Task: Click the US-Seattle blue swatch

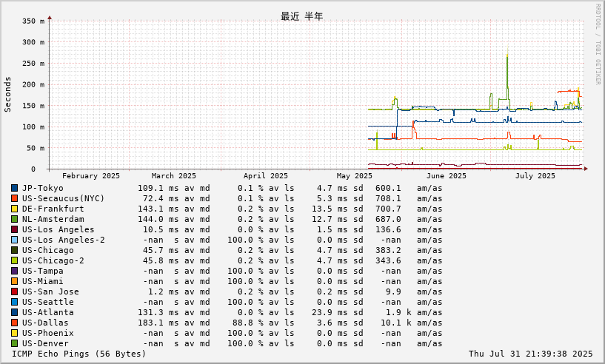Action: pyautogui.click(x=14, y=303)
